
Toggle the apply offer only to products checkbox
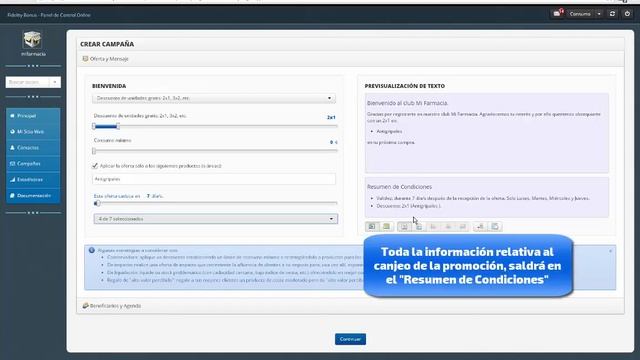point(95,166)
